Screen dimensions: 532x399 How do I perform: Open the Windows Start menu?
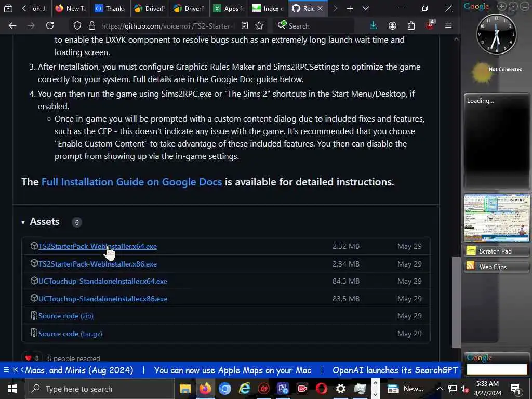(12, 389)
